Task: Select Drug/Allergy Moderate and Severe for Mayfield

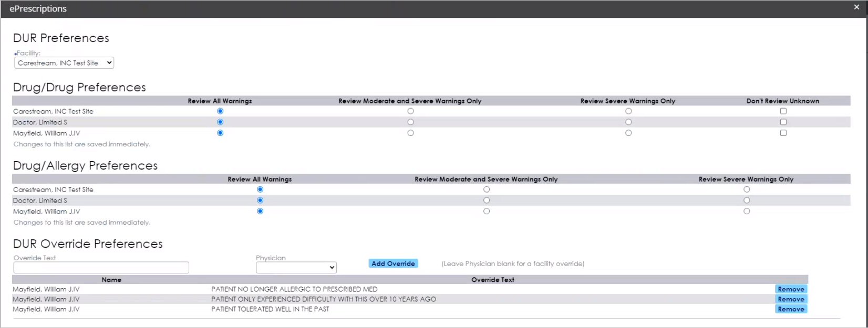Action: coord(487,211)
